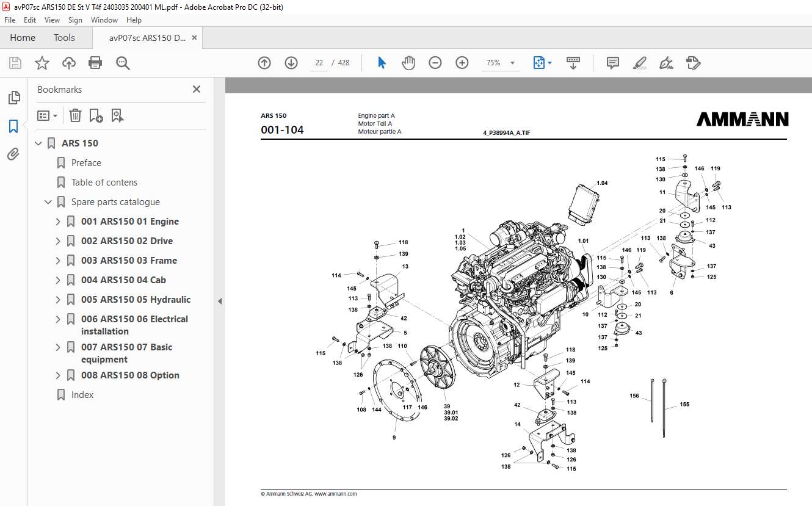Collapse the ARS 150 bookmark
This screenshot has height=506, width=812.
(x=39, y=143)
